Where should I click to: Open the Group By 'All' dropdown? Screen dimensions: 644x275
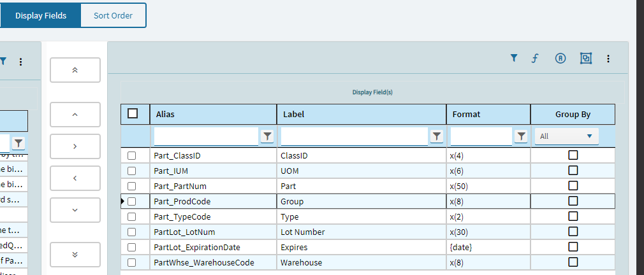(x=566, y=136)
